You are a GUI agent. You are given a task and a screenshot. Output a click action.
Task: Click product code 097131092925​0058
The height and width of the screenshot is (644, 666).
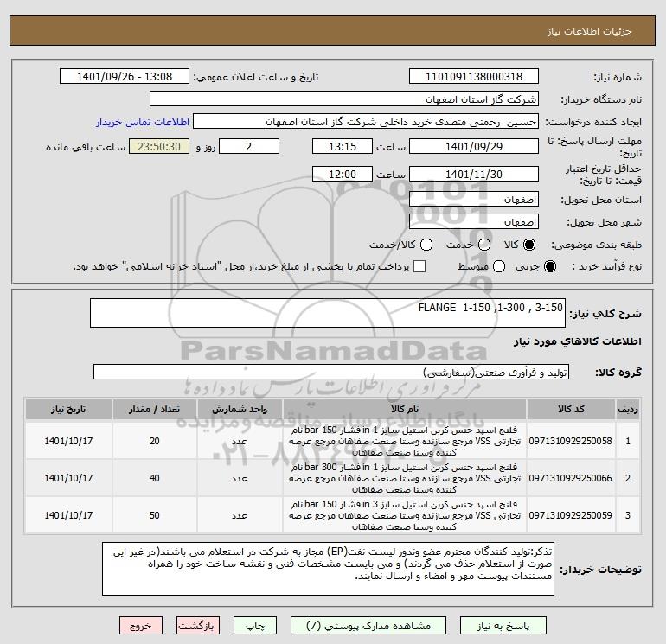tap(571, 441)
